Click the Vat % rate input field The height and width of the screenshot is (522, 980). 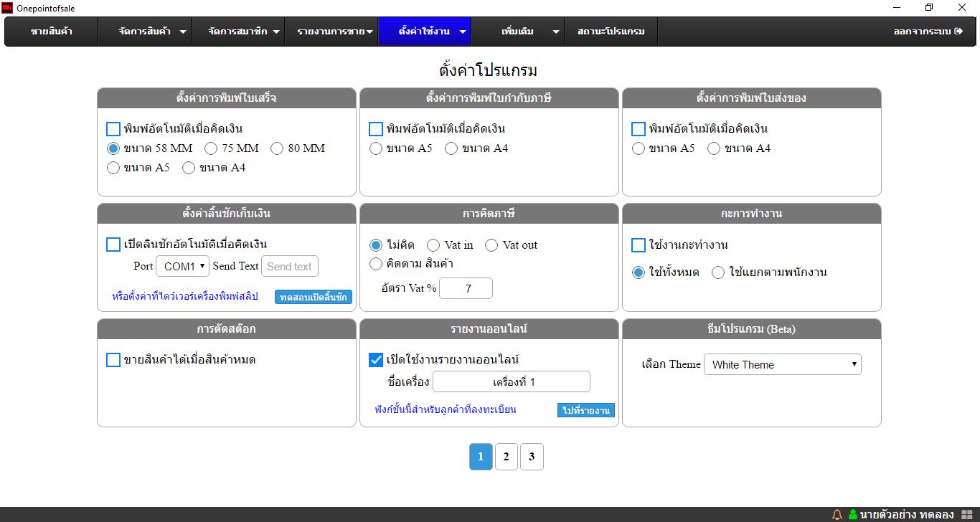tap(466, 288)
